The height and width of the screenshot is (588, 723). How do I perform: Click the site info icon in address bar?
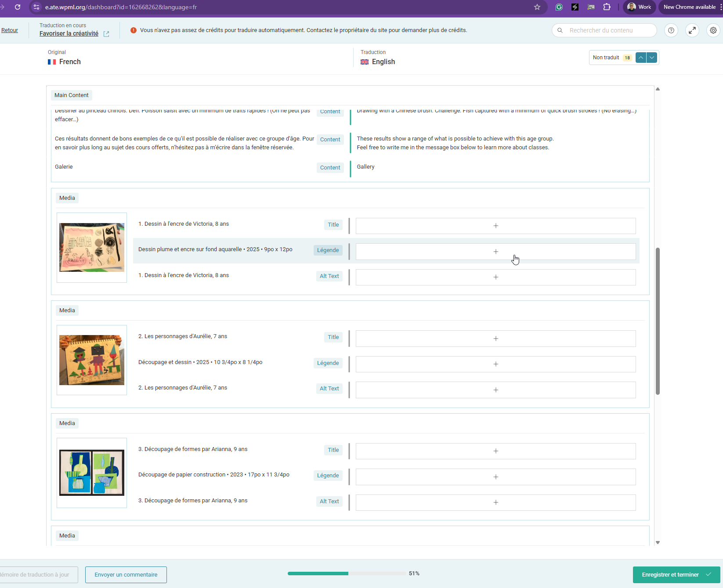click(36, 7)
